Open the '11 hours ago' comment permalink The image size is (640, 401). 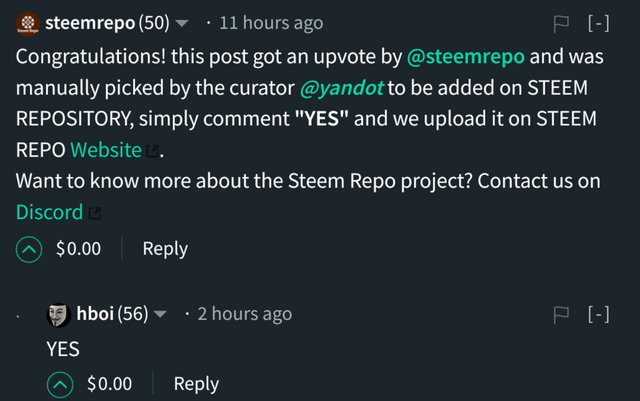[x=271, y=23]
